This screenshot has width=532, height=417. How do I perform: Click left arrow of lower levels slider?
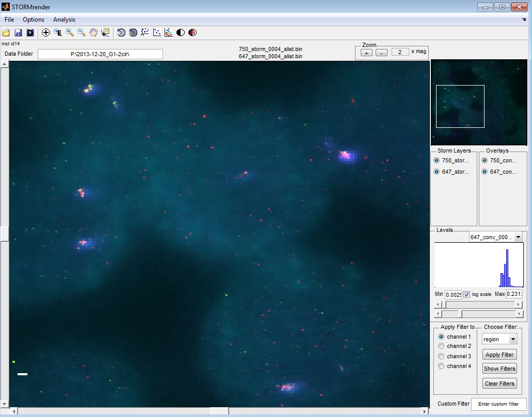click(438, 314)
